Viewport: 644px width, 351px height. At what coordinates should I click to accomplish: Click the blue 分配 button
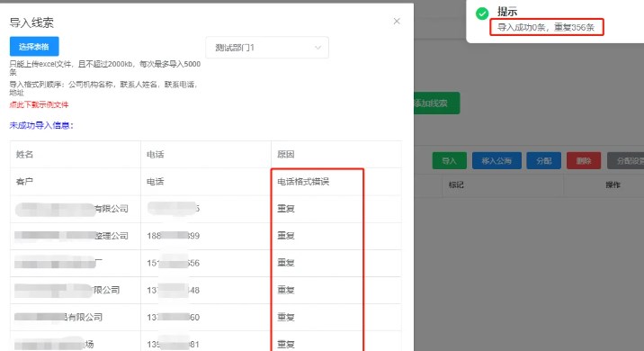[x=544, y=161]
